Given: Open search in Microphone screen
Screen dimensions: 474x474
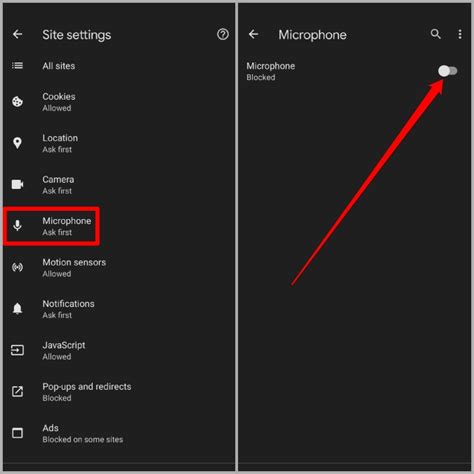Looking at the screenshot, I should point(435,34).
